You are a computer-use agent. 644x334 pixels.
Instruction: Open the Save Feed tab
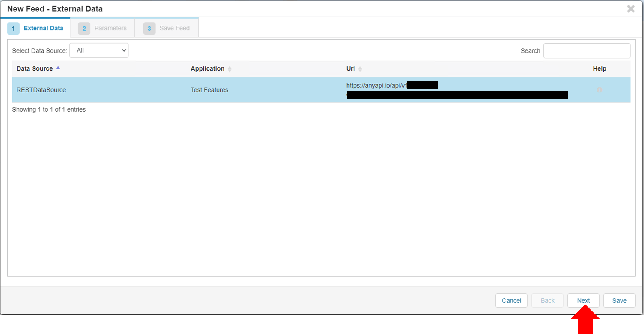[175, 28]
